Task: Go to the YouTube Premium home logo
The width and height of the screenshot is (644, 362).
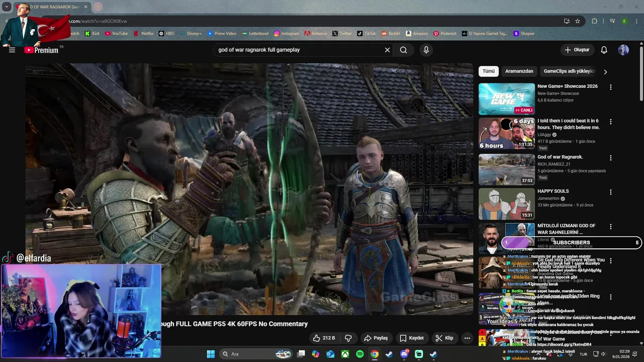Action: [x=41, y=50]
